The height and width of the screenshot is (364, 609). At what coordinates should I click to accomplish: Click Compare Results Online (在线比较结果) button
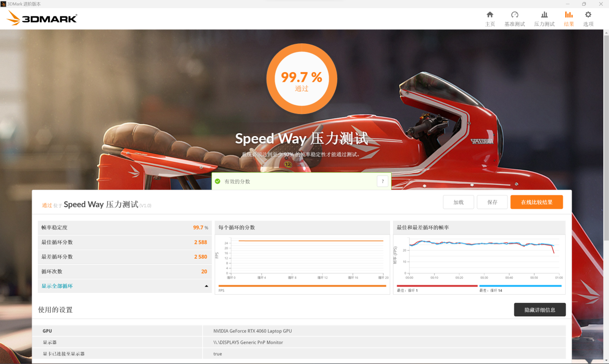(536, 202)
